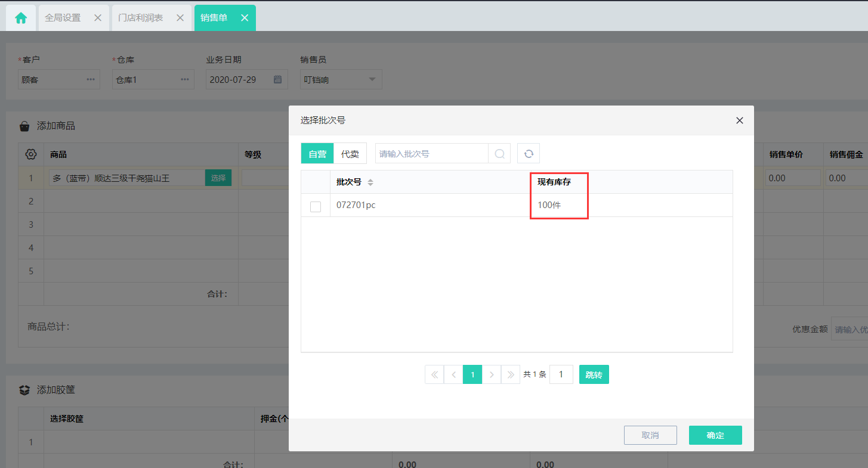Click the 销售单价 field showing 0.00
The height and width of the screenshot is (468, 868).
[x=793, y=178]
